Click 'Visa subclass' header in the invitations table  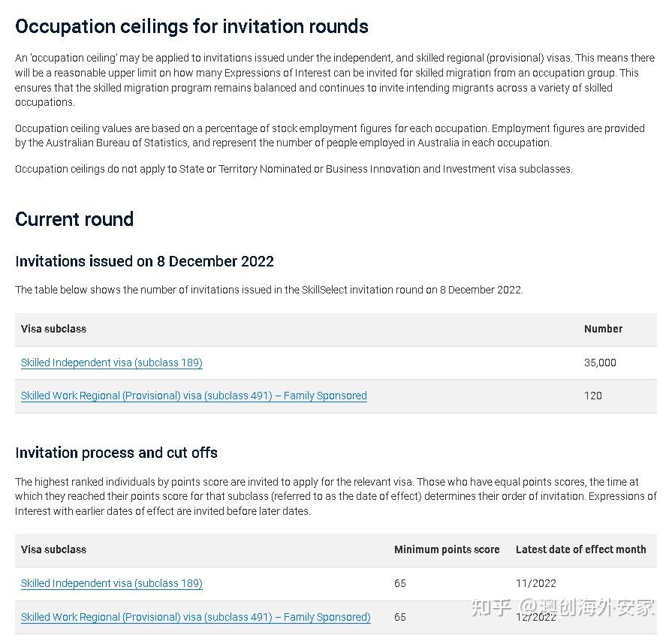[53, 329]
